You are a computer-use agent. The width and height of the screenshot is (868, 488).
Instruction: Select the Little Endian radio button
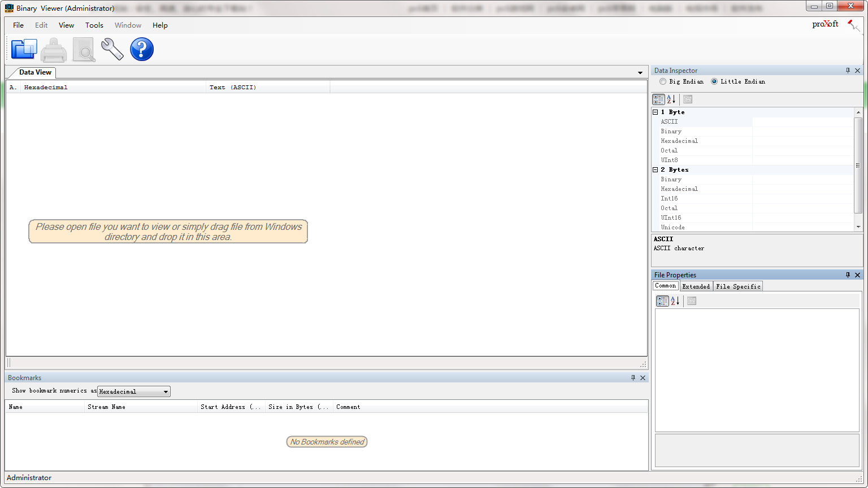pyautogui.click(x=714, y=81)
